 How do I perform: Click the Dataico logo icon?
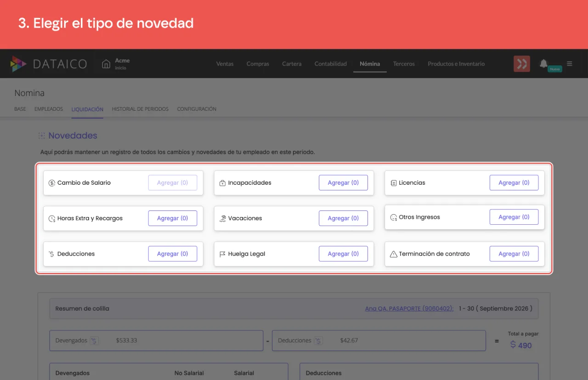tap(18, 64)
